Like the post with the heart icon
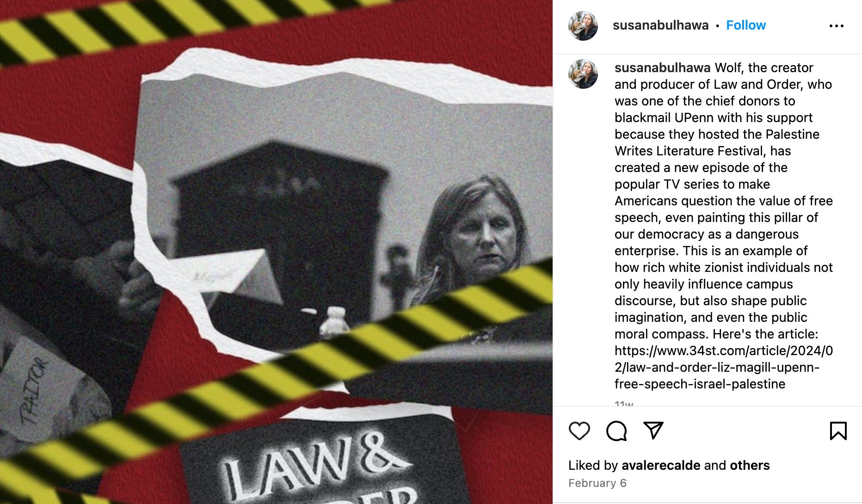Image resolution: width=862 pixels, height=504 pixels. pos(579,430)
